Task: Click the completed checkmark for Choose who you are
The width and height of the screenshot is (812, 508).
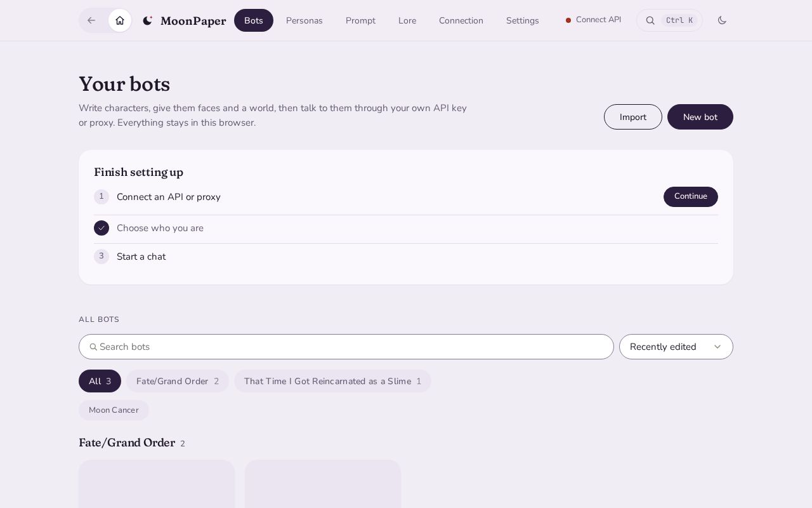Action: pos(101,228)
